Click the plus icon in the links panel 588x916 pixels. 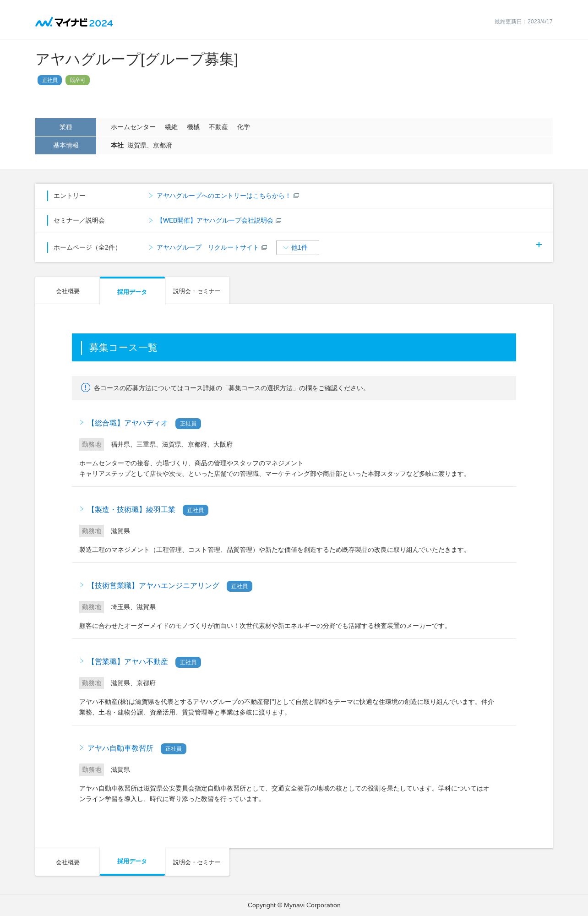click(539, 245)
